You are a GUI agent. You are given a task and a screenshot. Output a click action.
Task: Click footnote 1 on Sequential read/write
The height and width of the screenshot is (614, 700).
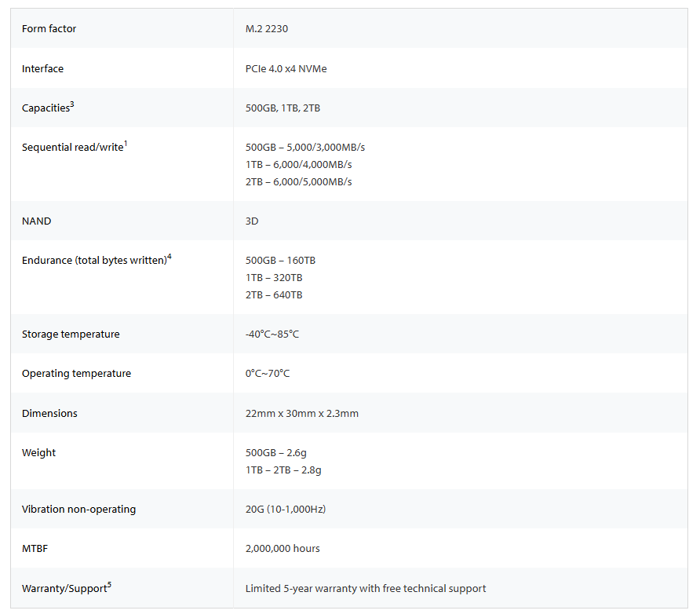point(126,144)
